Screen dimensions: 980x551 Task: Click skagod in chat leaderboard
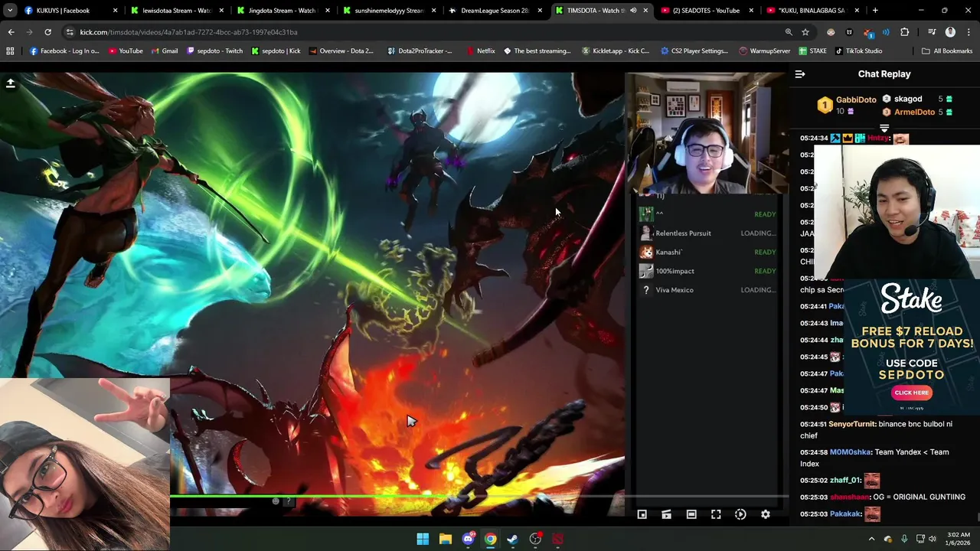tap(908, 99)
